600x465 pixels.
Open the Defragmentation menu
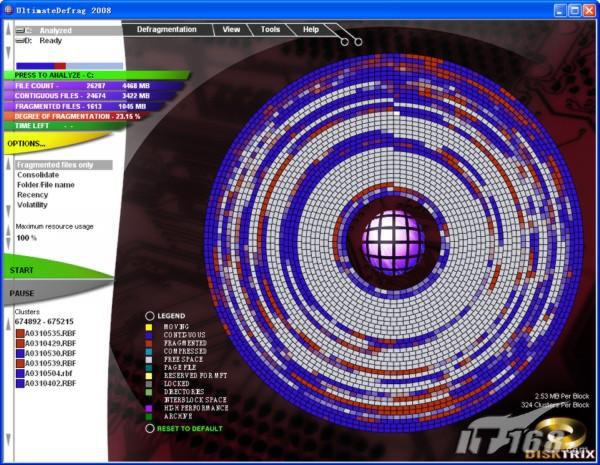click(166, 29)
